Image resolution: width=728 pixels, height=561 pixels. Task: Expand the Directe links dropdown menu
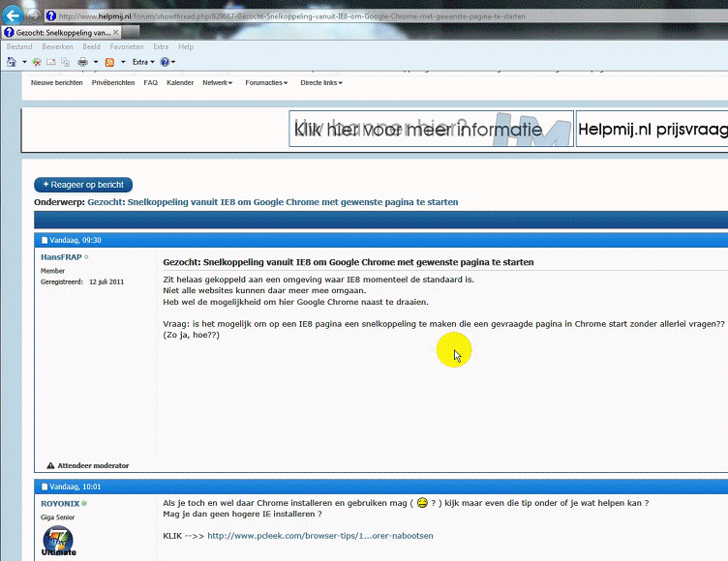pyautogui.click(x=321, y=82)
